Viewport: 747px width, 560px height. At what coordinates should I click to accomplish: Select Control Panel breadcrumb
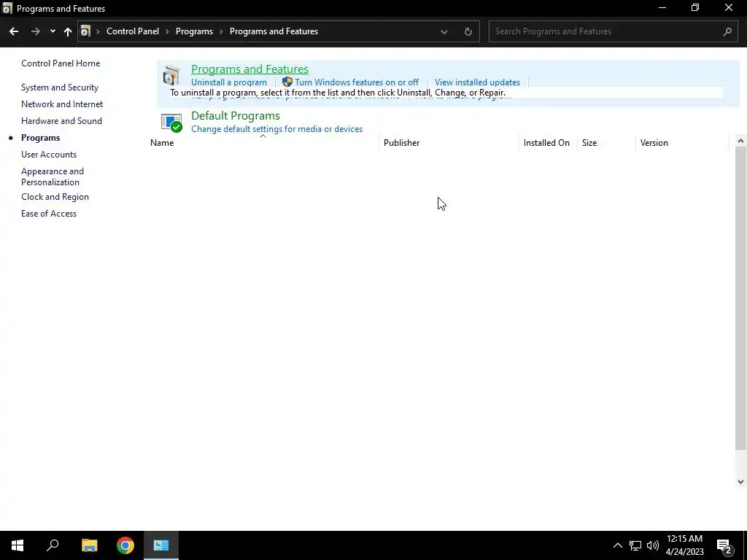click(133, 31)
